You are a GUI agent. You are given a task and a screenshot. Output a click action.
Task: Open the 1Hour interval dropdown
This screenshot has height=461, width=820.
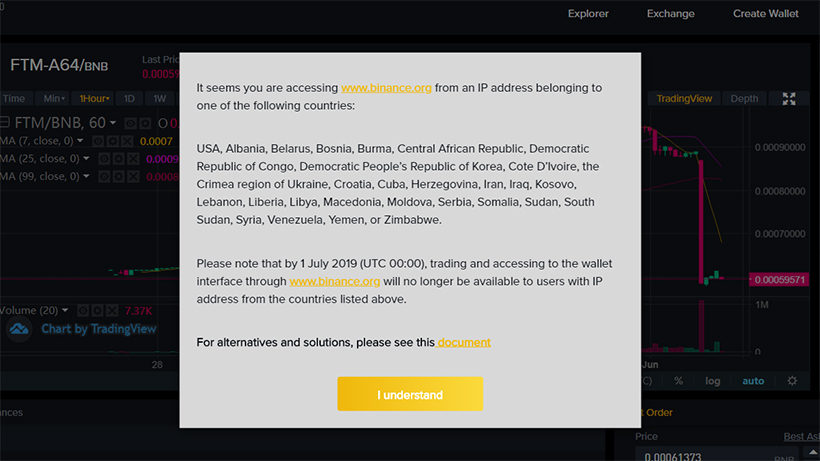(x=94, y=99)
